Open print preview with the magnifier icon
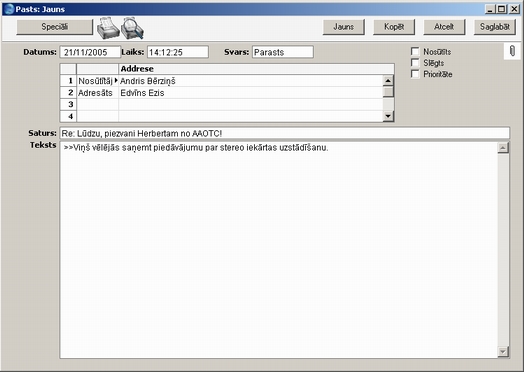 pos(132,28)
